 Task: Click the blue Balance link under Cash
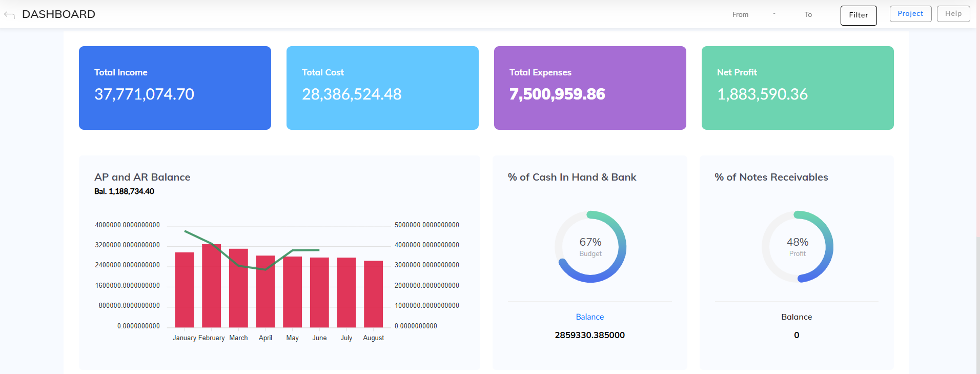click(589, 317)
